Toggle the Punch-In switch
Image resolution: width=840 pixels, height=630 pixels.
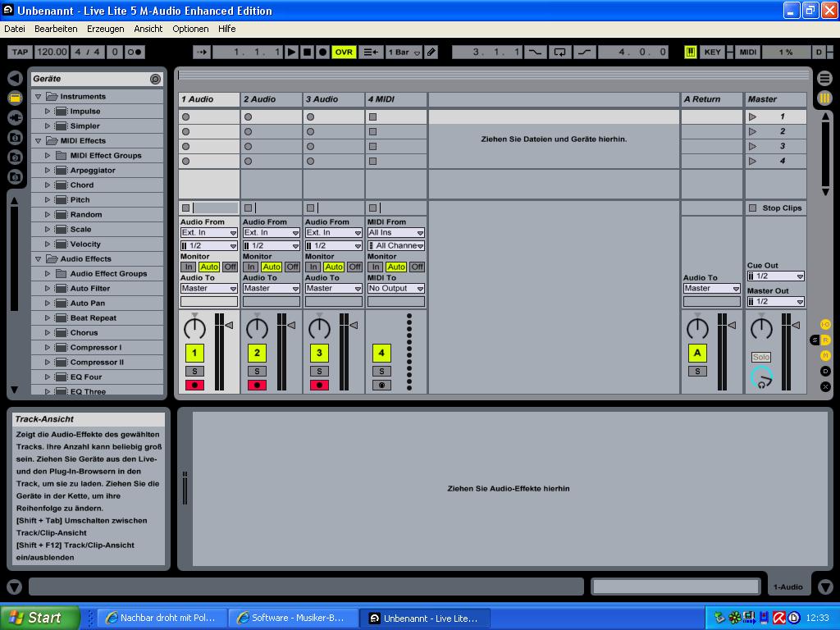pos(535,52)
